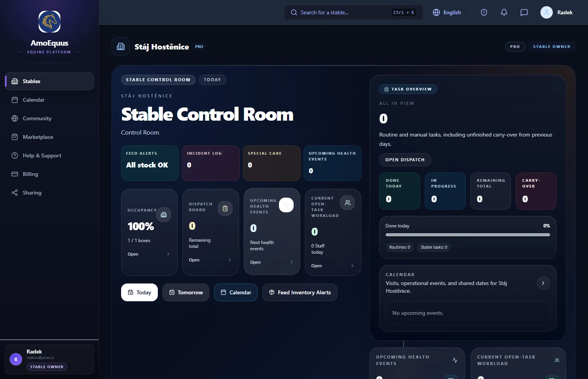Click the Dispatch Board clipboard icon

click(225, 209)
